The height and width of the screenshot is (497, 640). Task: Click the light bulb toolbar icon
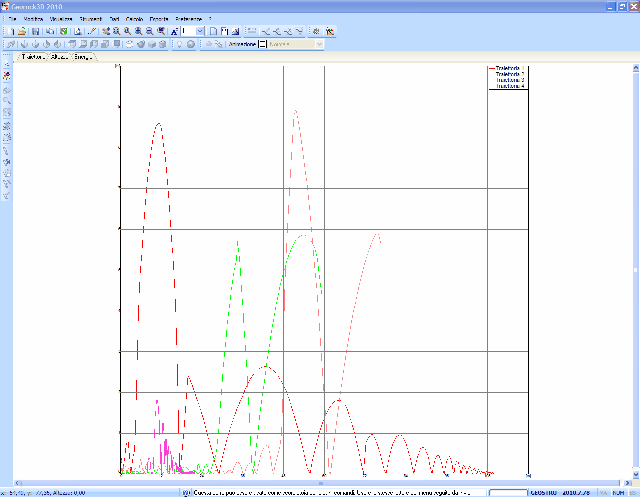tap(179, 44)
